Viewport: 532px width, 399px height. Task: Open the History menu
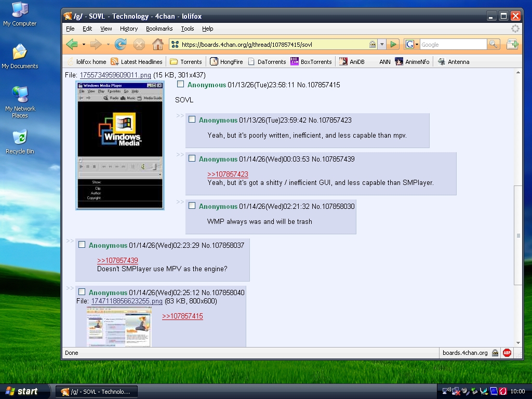[x=129, y=29]
